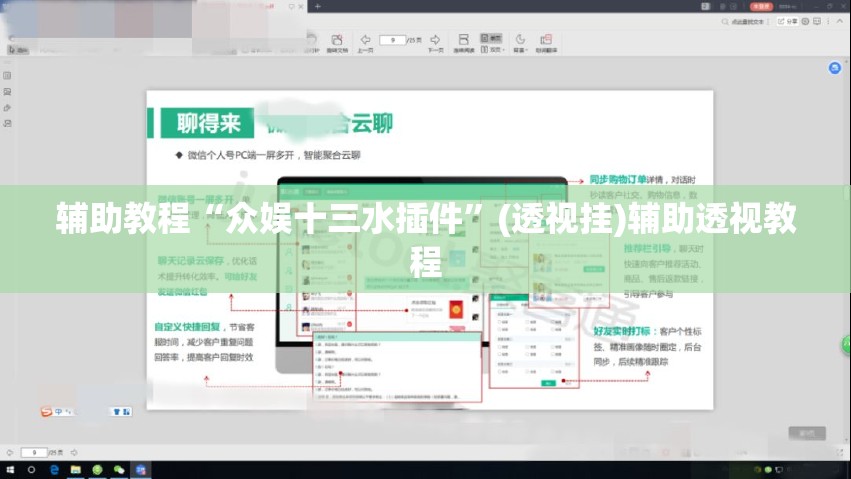The width and height of the screenshot is (851, 479).
Task: Click the shirt skin icon on the input toolbar
Action: tap(116, 412)
